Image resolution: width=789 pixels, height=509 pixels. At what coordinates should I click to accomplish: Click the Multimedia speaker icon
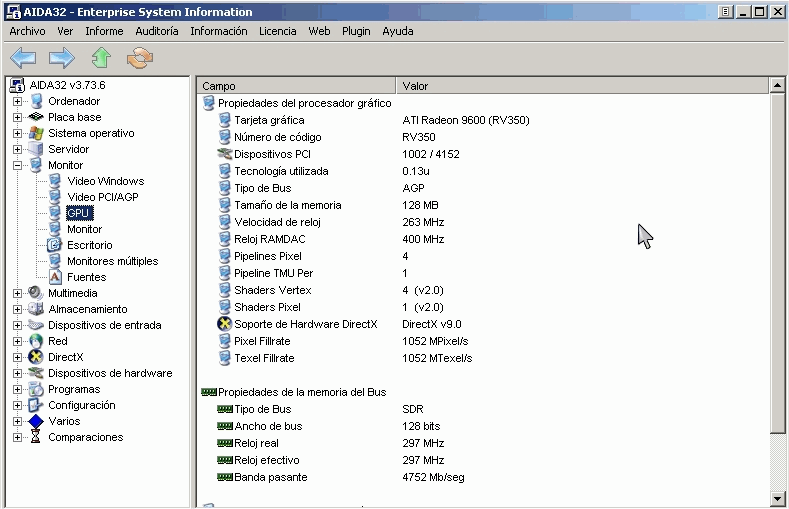pyautogui.click(x=36, y=293)
